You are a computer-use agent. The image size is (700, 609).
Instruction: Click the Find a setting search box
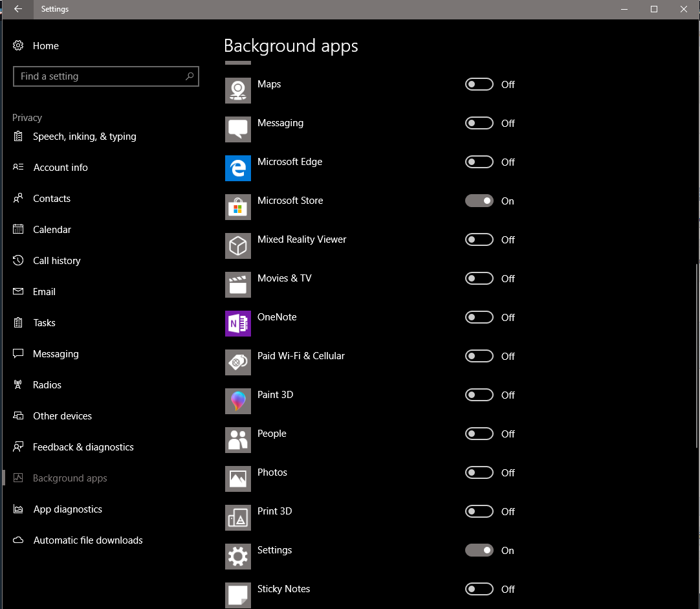[106, 76]
